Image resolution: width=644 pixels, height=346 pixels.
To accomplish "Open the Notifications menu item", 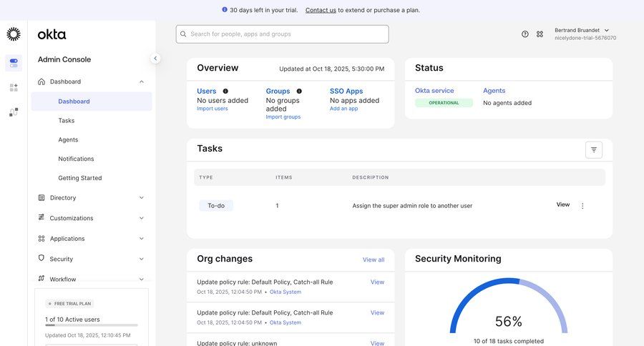I will pos(76,159).
